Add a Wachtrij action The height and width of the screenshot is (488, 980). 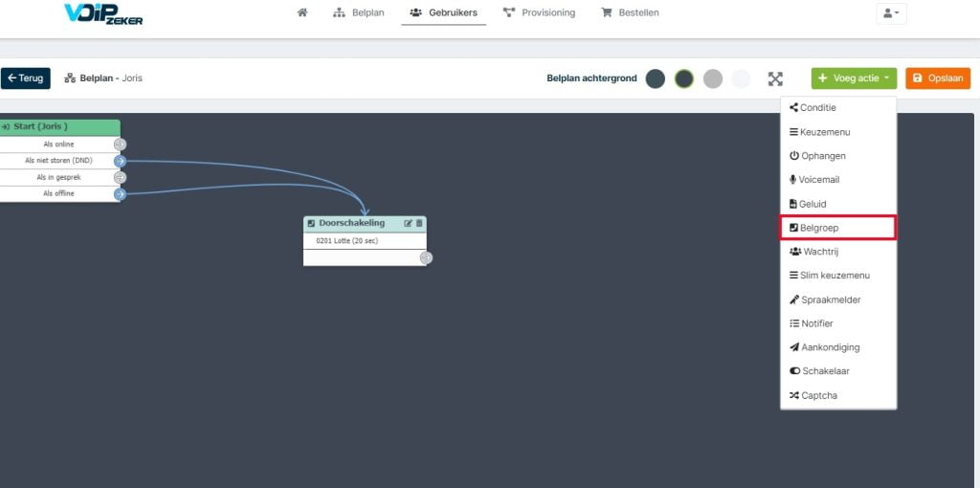(x=838, y=252)
